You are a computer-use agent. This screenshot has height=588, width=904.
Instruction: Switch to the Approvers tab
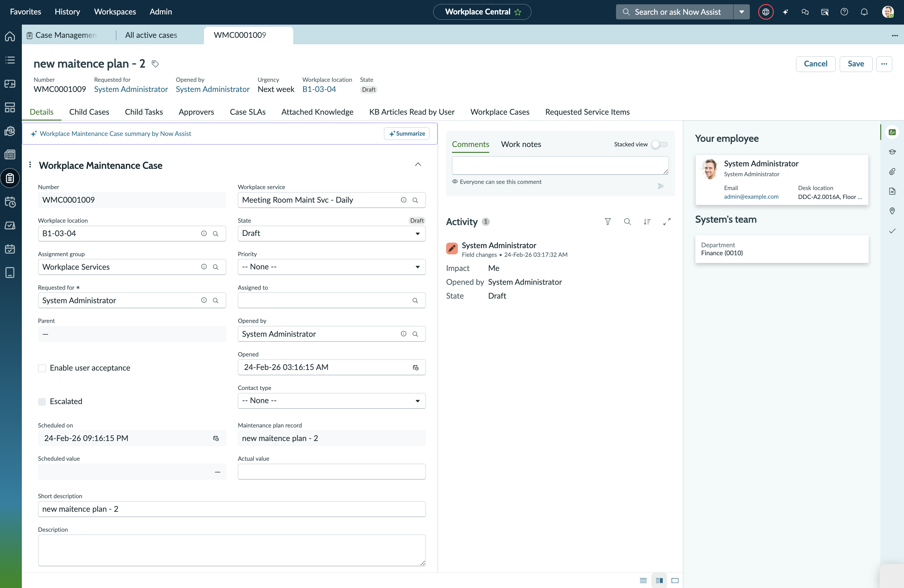tap(196, 112)
